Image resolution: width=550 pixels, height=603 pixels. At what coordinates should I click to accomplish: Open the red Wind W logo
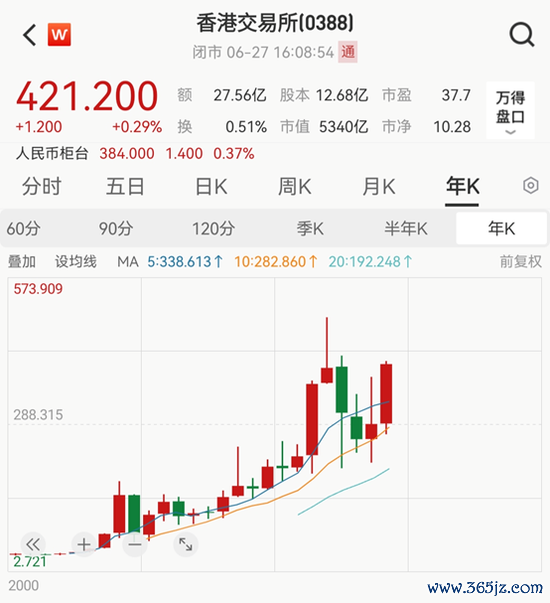click(59, 35)
